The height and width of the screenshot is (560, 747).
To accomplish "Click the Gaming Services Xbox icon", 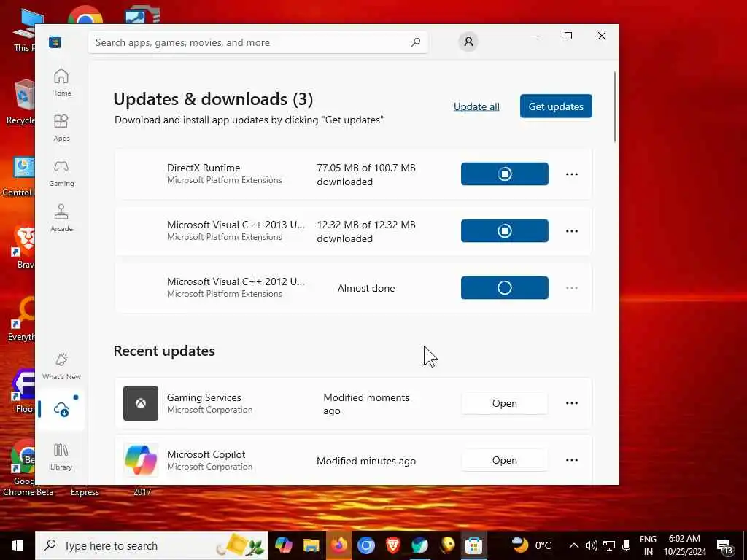I will coord(141,403).
